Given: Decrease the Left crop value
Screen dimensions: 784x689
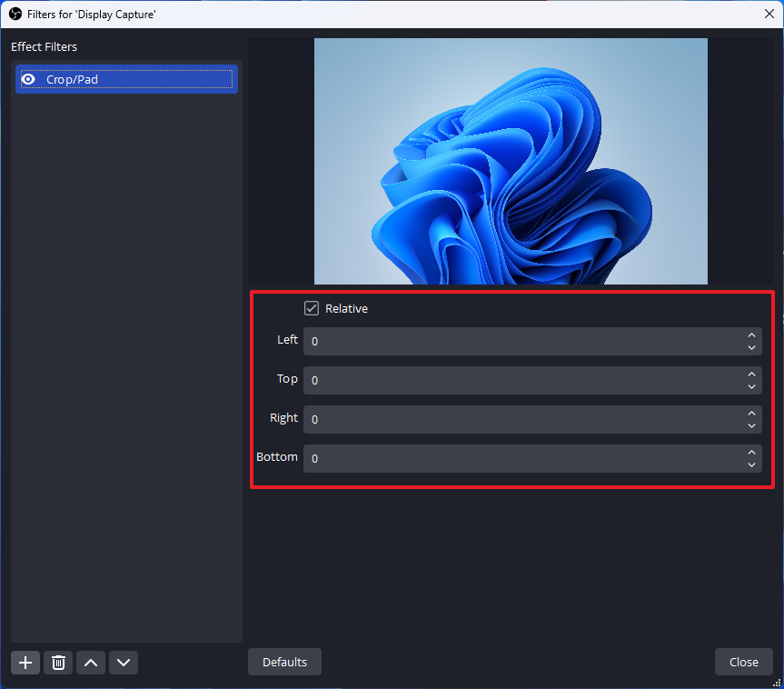Looking at the screenshot, I should (751, 347).
